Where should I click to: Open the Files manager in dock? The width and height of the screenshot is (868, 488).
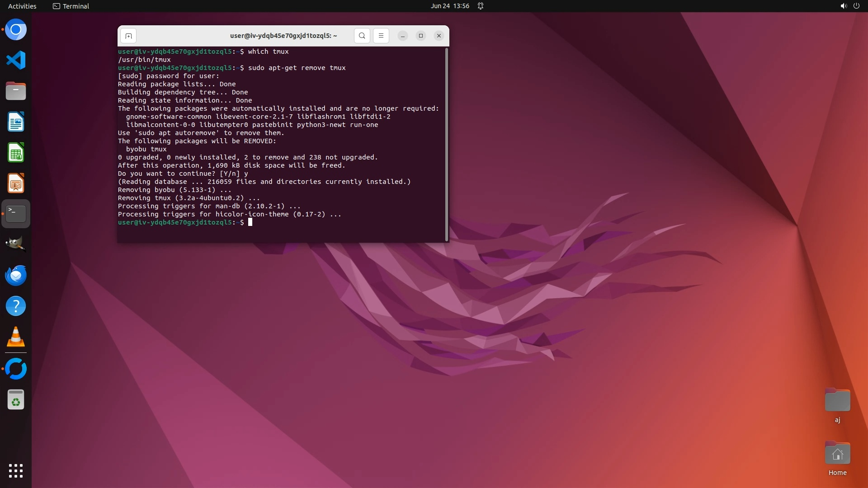click(16, 91)
